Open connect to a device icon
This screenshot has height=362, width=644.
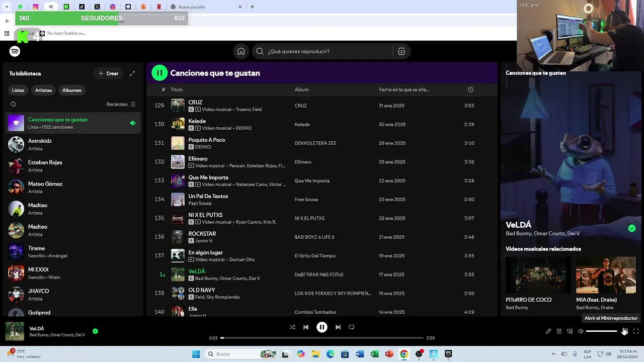pos(570,331)
